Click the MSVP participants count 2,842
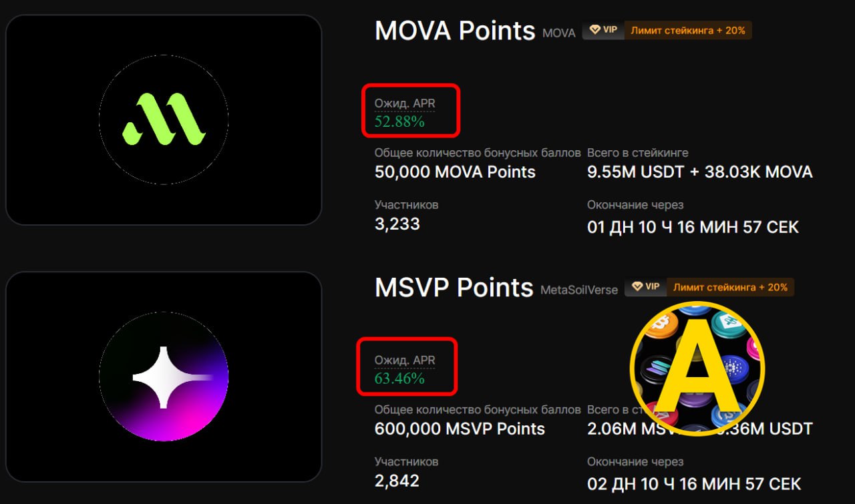This screenshot has height=504, width=855. tap(397, 481)
